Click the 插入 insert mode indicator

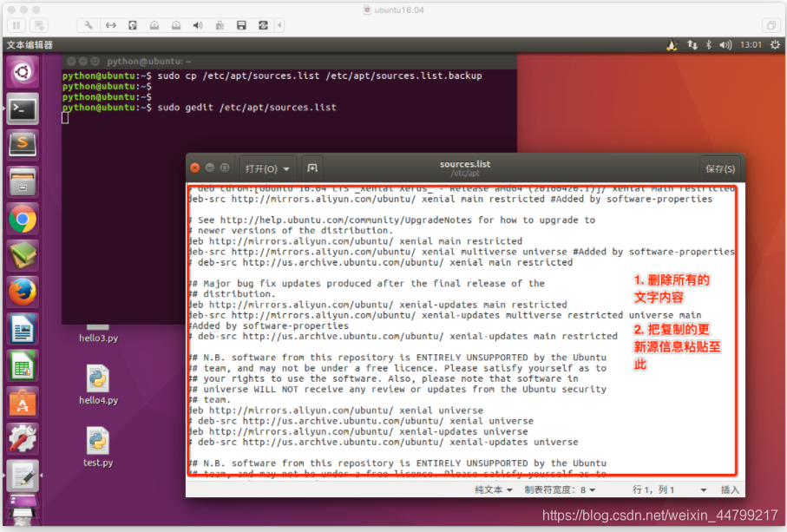pos(730,489)
